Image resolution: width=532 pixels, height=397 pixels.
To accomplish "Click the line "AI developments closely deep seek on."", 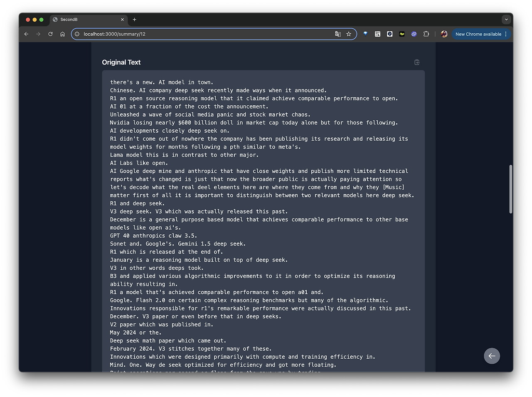I will [170, 131].
